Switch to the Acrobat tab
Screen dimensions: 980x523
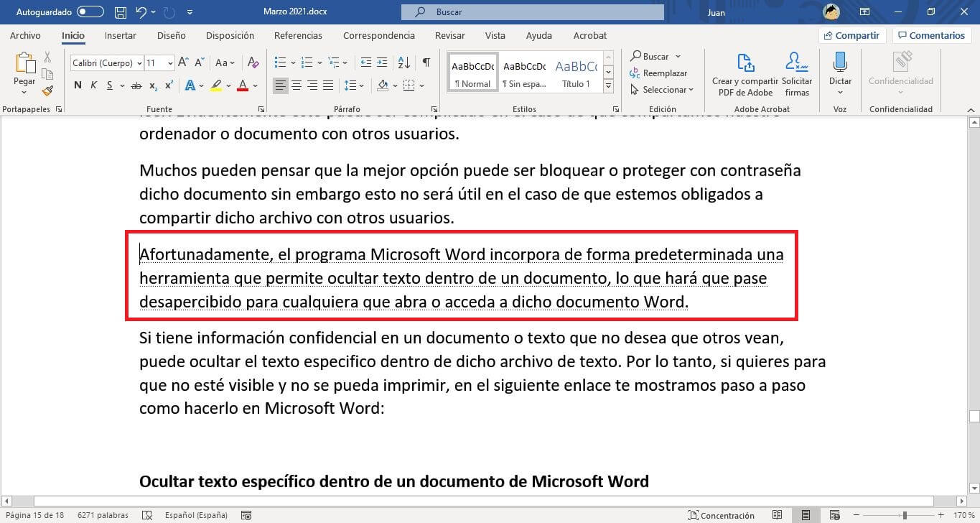590,35
